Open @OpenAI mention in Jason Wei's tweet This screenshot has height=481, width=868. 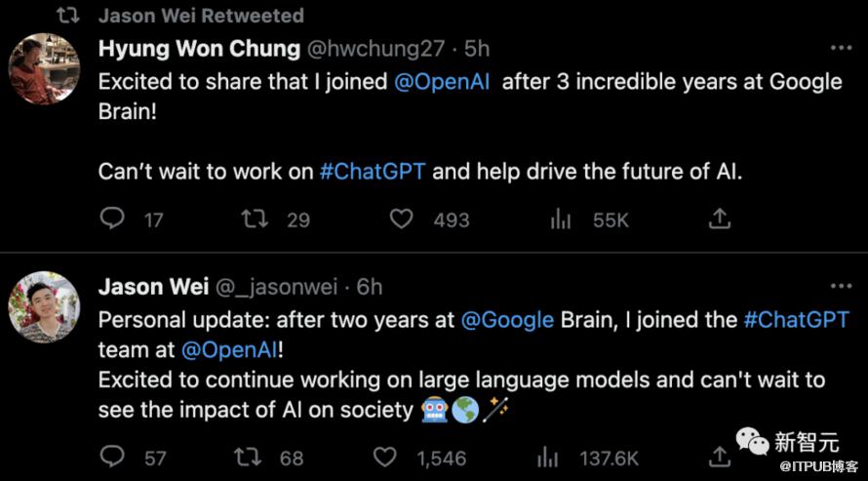click(229, 350)
